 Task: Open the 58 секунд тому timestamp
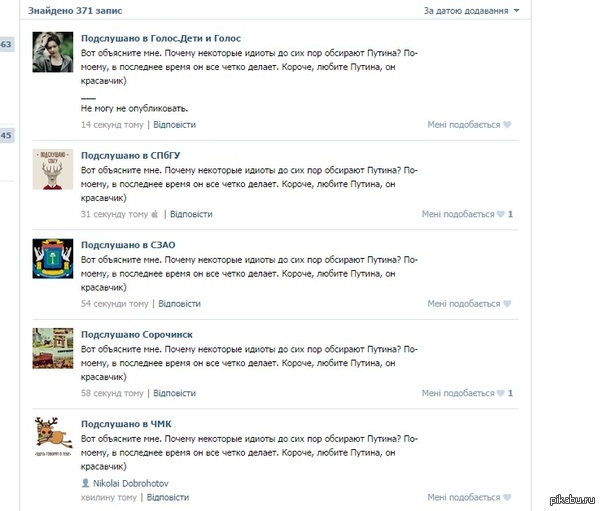(x=112, y=393)
